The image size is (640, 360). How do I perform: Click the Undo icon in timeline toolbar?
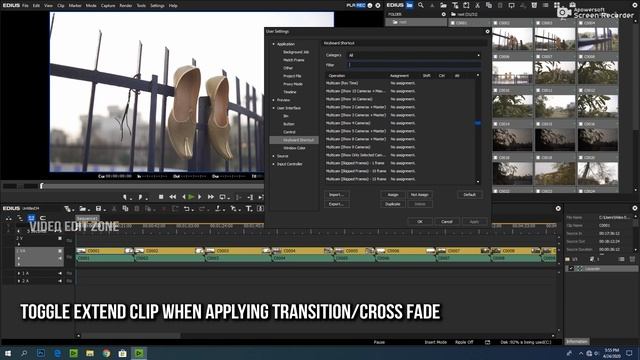pyautogui.click(x=187, y=209)
